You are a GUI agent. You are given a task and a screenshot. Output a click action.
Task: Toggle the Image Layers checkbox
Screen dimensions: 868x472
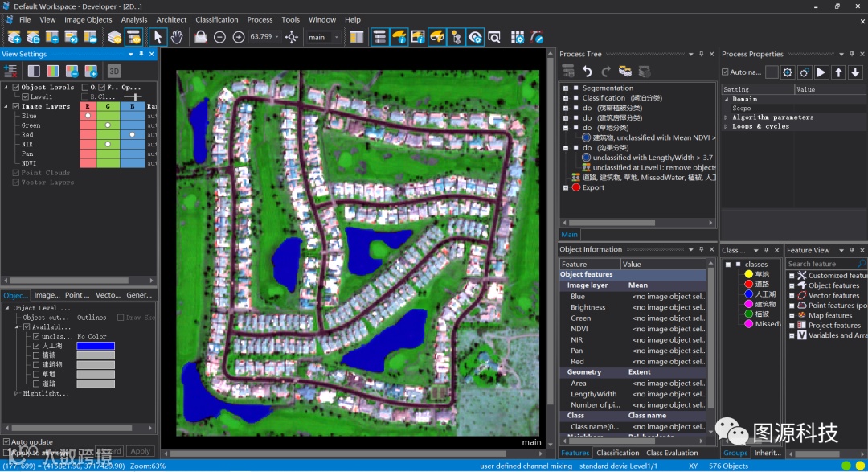[16, 106]
